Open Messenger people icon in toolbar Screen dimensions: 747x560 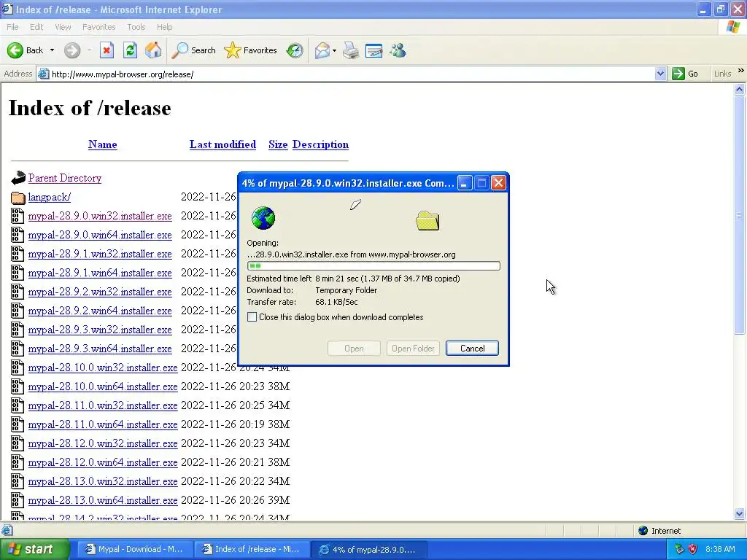[x=398, y=50]
